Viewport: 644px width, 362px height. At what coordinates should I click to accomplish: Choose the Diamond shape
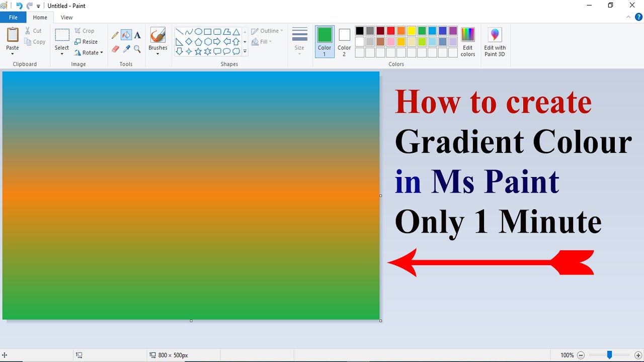coord(189,42)
